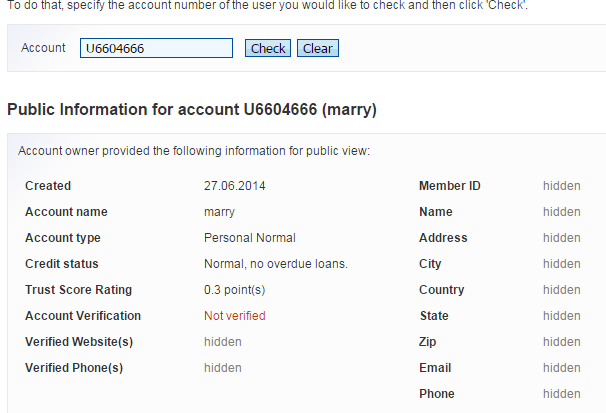Click the Public Information heading text
Viewport: 606px width, 413px height.
click(192, 108)
